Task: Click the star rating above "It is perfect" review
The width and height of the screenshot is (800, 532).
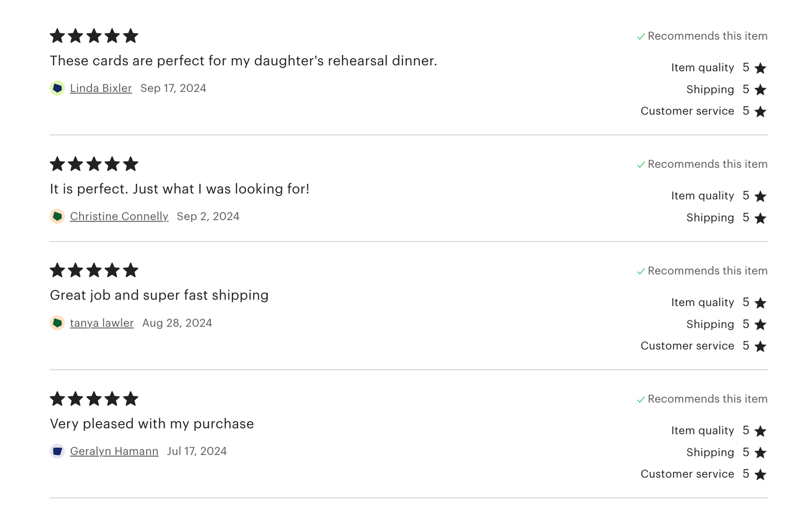Action: tap(94, 164)
